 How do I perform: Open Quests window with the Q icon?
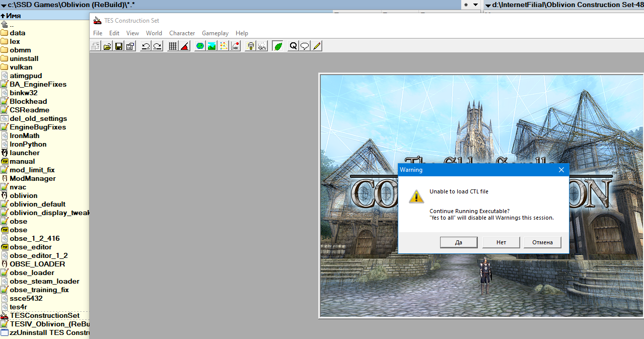(293, 46)
